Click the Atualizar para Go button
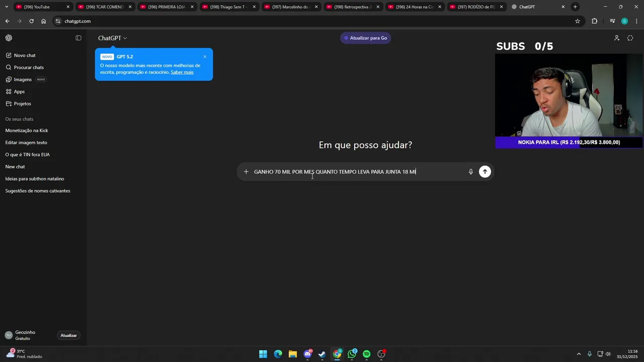This screenshot has width=644, height=362. (365, 38)
